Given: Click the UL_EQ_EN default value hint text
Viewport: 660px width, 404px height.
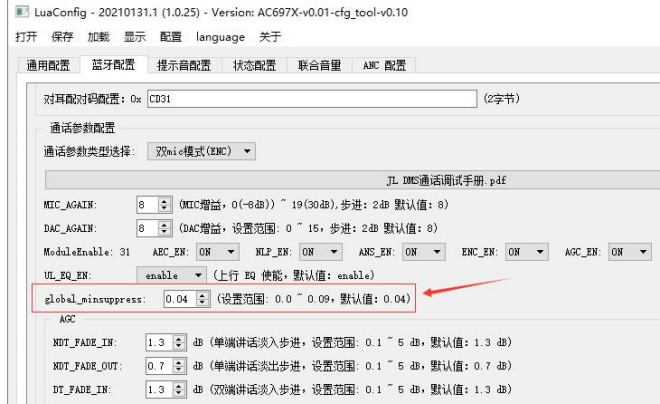Looking at the screenshot, I should point(294,276).
